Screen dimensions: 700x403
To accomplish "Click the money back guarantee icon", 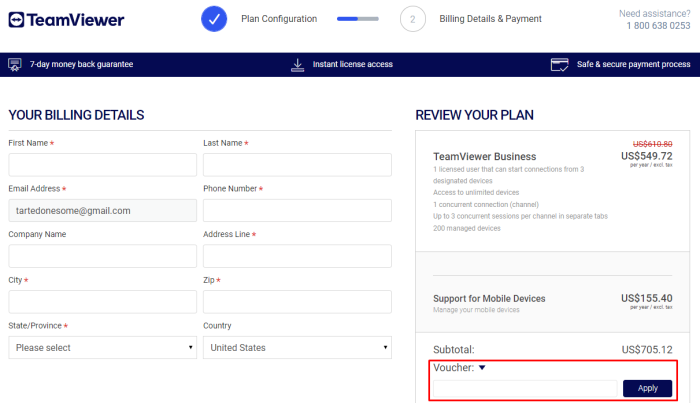I will [15, 65].
